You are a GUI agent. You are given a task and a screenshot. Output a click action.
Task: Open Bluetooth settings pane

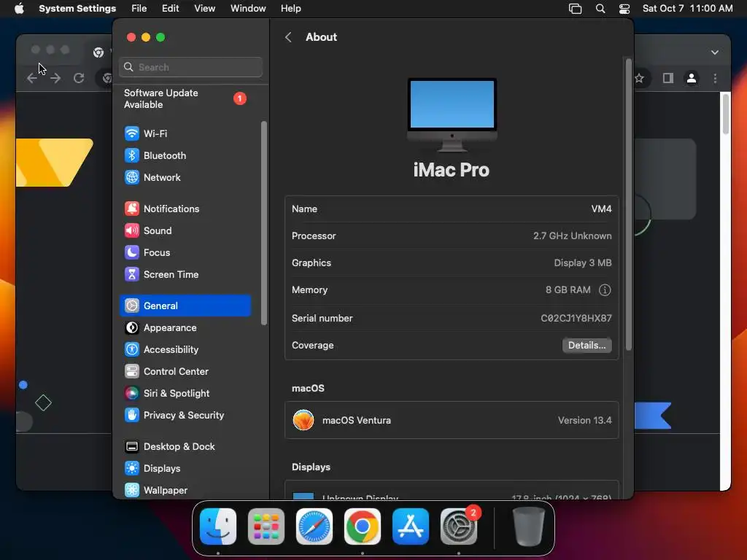pyautogui.click(x=185, y=155)
